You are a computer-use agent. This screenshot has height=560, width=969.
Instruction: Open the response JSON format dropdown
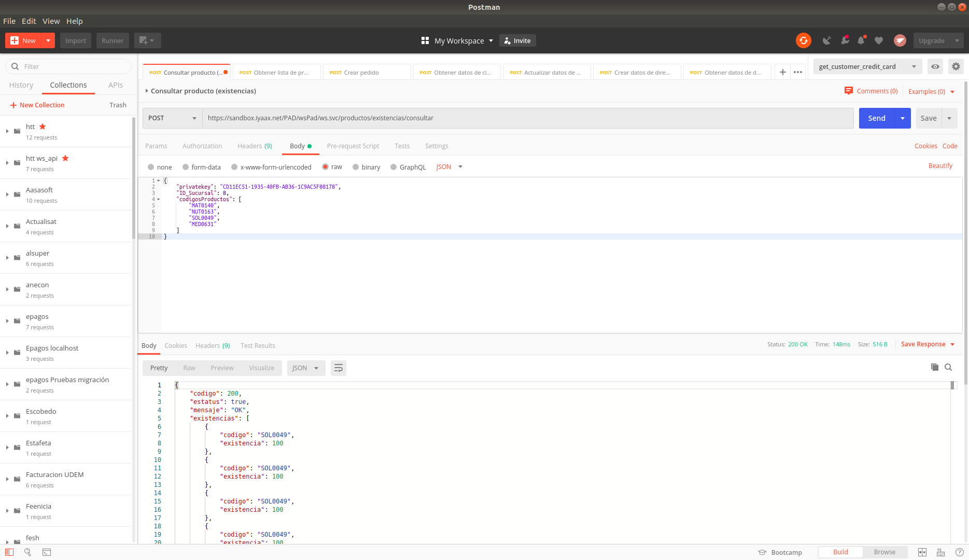click(x=306, y=368)
